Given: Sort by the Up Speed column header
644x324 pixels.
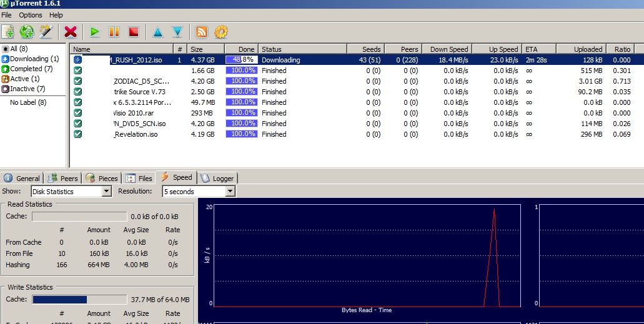Looking at the screenshot, I should coord(497,49).
